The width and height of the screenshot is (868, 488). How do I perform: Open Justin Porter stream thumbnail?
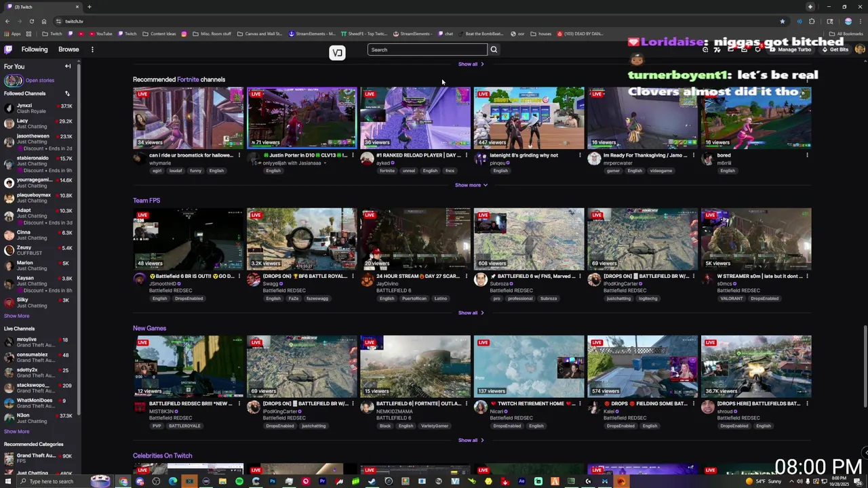pyautogui.click(x=302, y=118)
